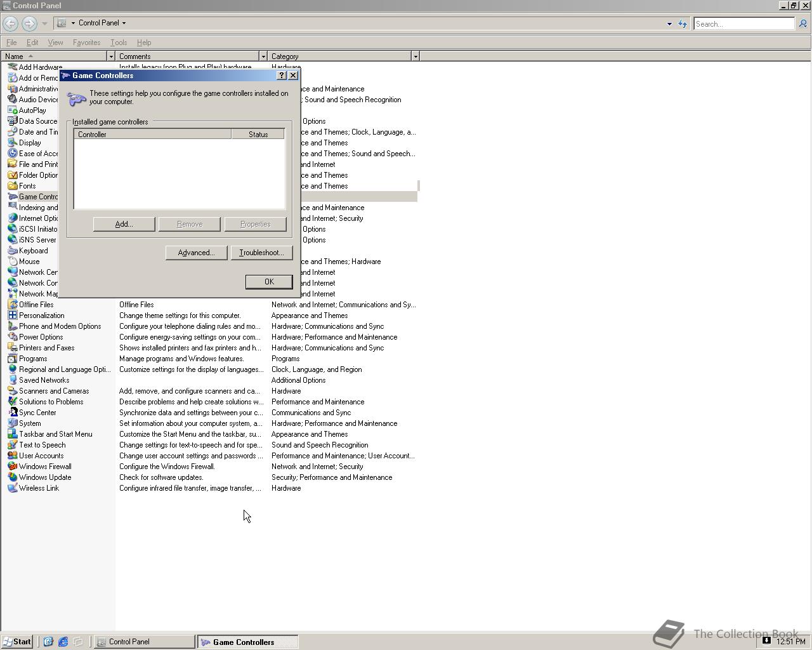
Task: Click the search magnifier icon
Action: [x=802, y=23]
